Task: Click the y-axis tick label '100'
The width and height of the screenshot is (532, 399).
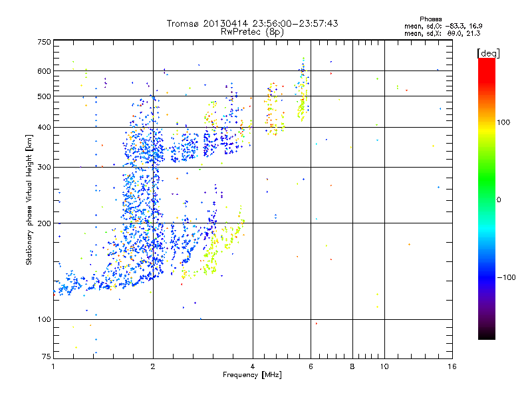Action: [45, 320]
